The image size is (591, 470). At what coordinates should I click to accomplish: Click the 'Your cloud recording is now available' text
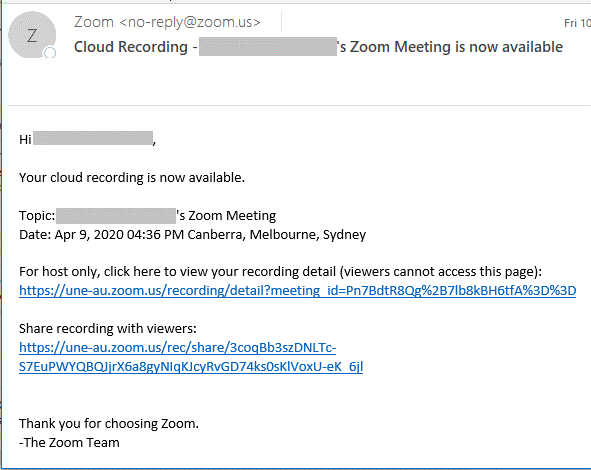click(132, 178)
